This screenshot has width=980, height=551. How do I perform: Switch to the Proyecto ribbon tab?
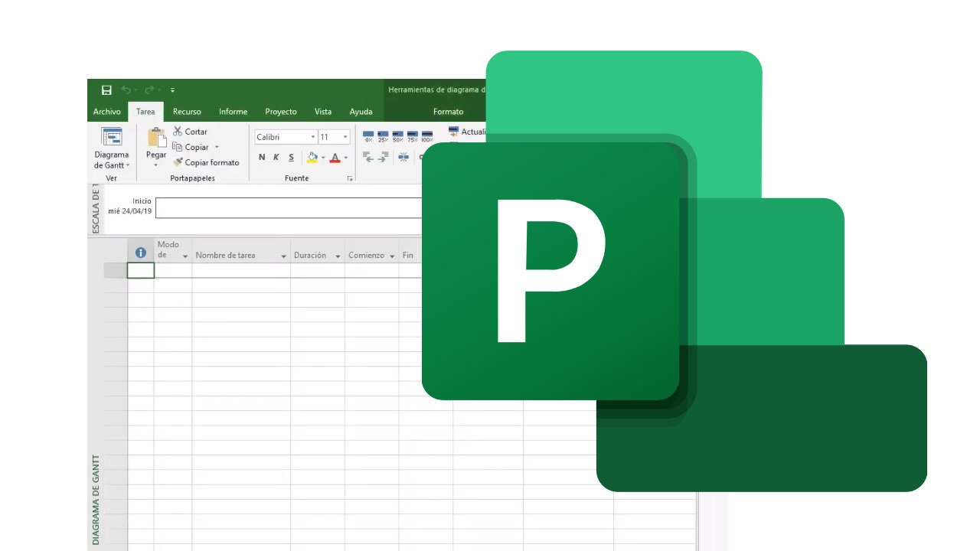[281, 112]
